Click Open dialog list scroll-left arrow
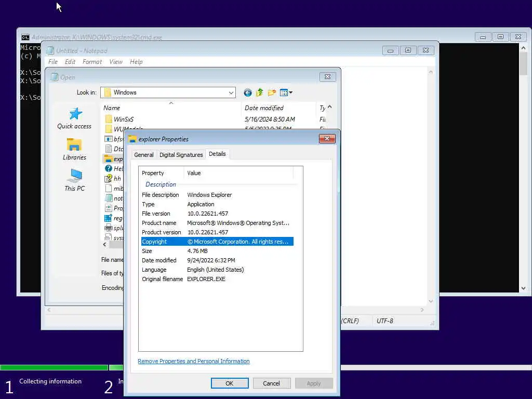 pos(104,244)
